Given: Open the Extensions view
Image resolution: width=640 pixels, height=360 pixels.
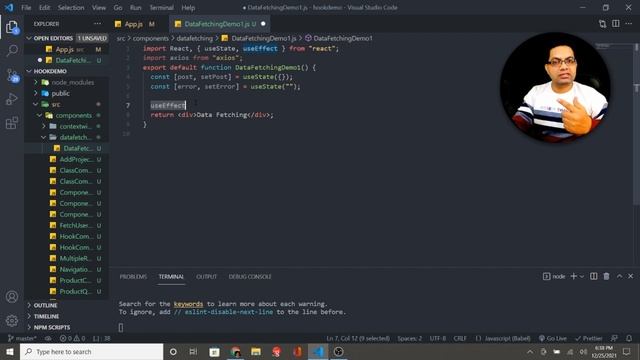Looking at the screenshot, I should [x=12, y=122].
